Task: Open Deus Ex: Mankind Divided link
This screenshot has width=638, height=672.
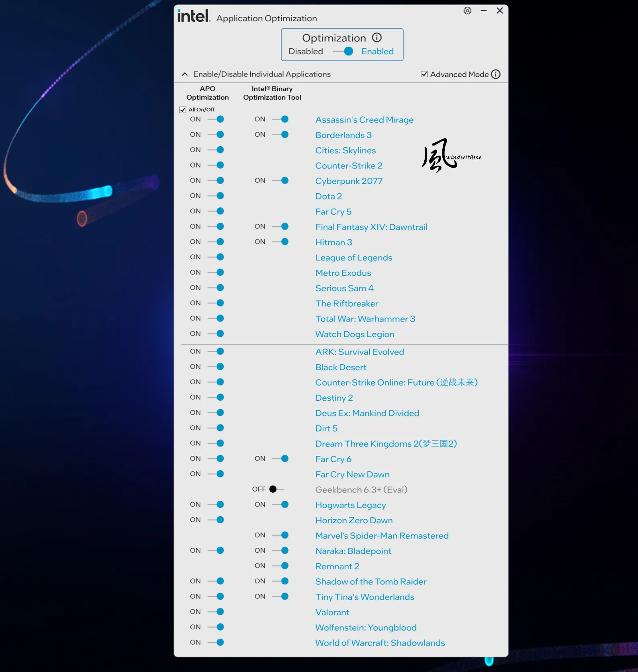Action: tap(367, 413)
